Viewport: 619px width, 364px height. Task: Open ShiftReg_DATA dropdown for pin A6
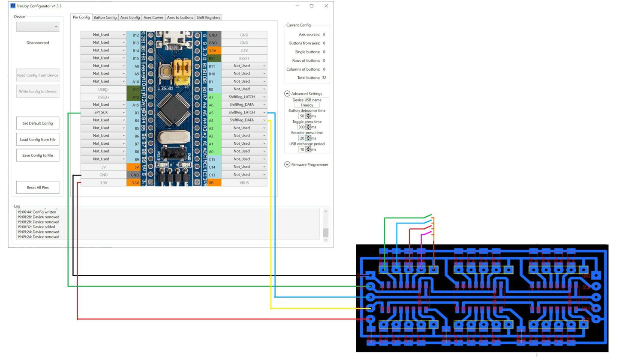[244, 105]
